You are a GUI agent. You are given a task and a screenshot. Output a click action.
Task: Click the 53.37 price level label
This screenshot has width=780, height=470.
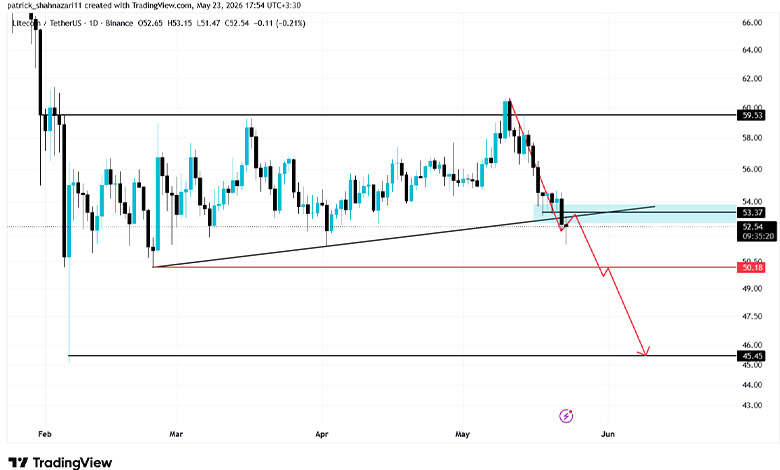(x=752, y=212)
